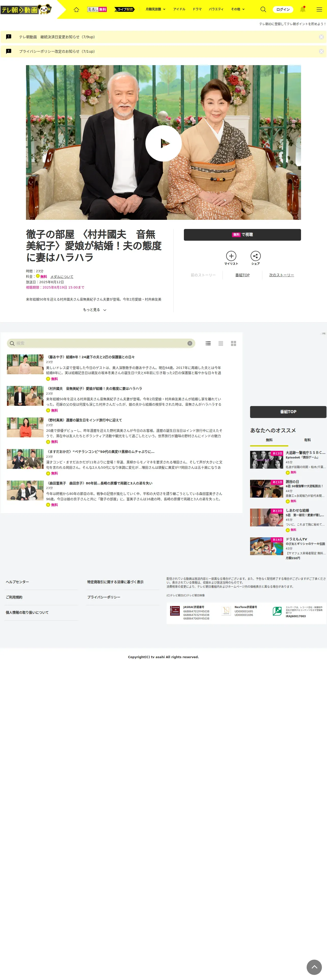Open 大追跡 recommended thumbnail
Image resolution: width=327 pixels, height=980 pixels.
266,460
